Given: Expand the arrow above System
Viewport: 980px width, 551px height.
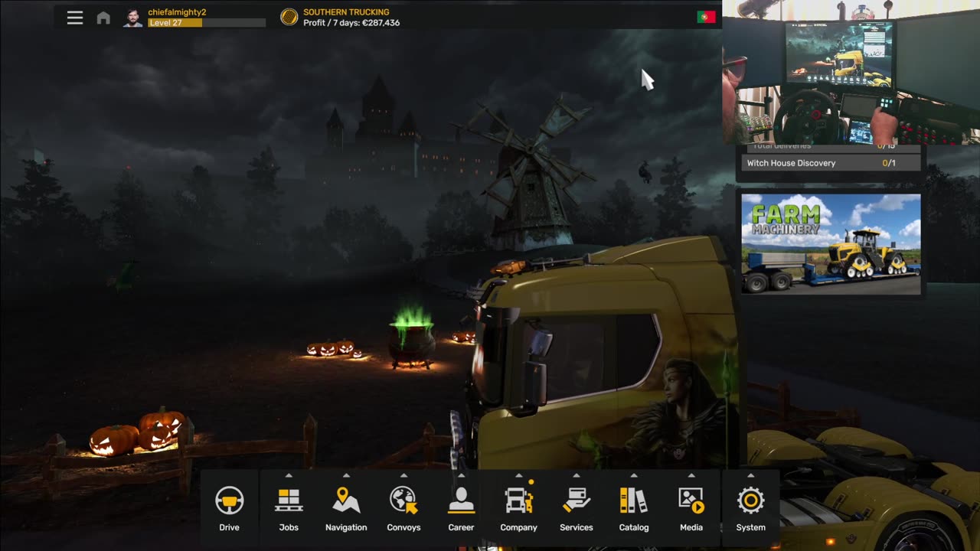Looking at the screenshot, I should tap(750, 476).
